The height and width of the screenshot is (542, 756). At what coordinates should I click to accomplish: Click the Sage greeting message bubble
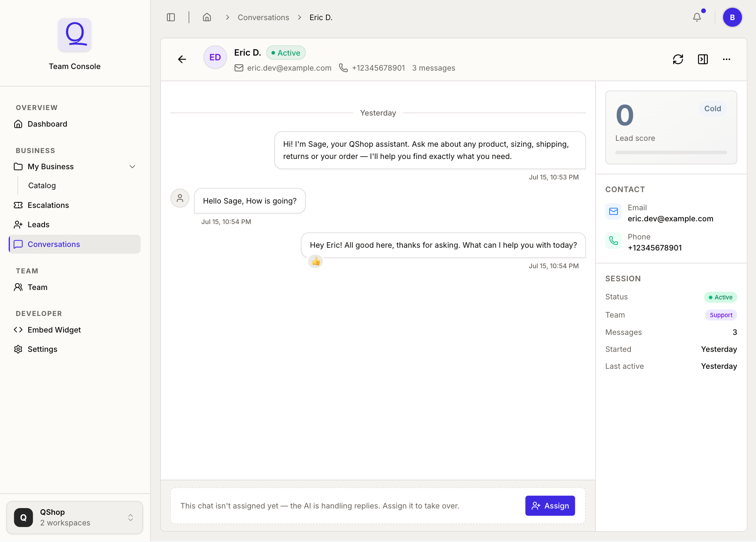430,150
